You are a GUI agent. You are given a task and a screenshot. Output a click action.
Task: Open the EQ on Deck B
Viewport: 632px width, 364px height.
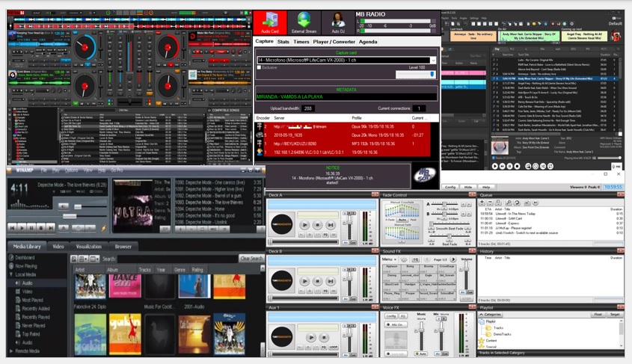click(x=325, y=290)
